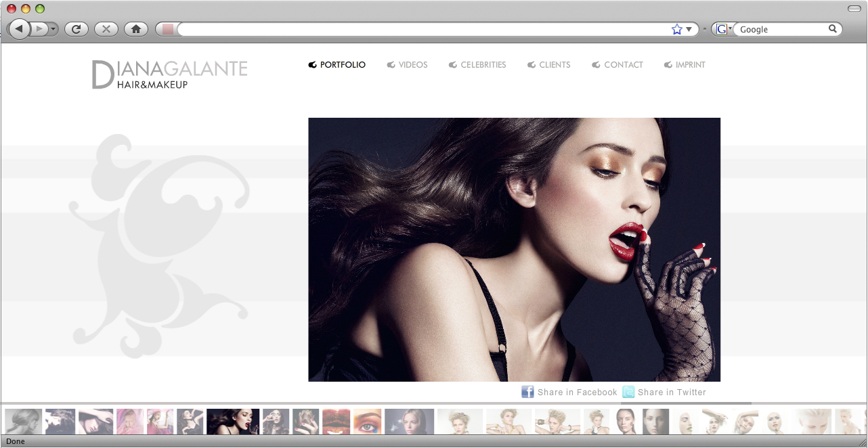
Task: Open the glitter lips close-up thumbnail
Action: (336, 421)
